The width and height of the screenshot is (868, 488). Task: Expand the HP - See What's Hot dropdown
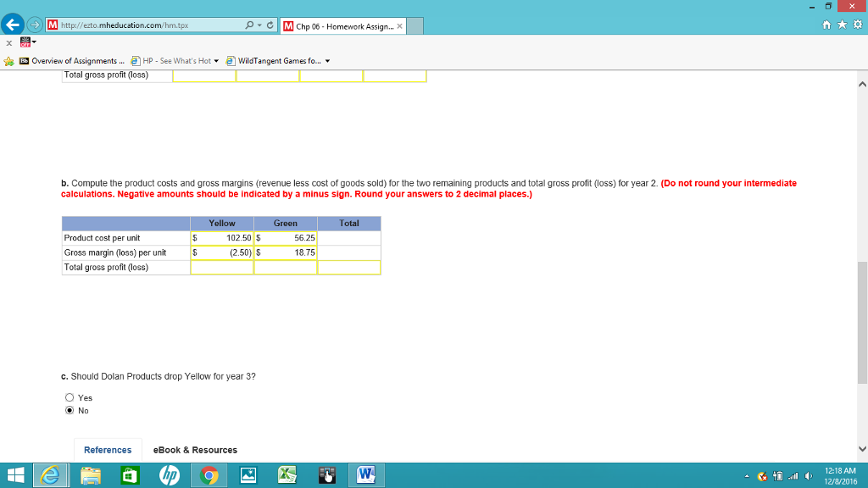pos(216,60)
